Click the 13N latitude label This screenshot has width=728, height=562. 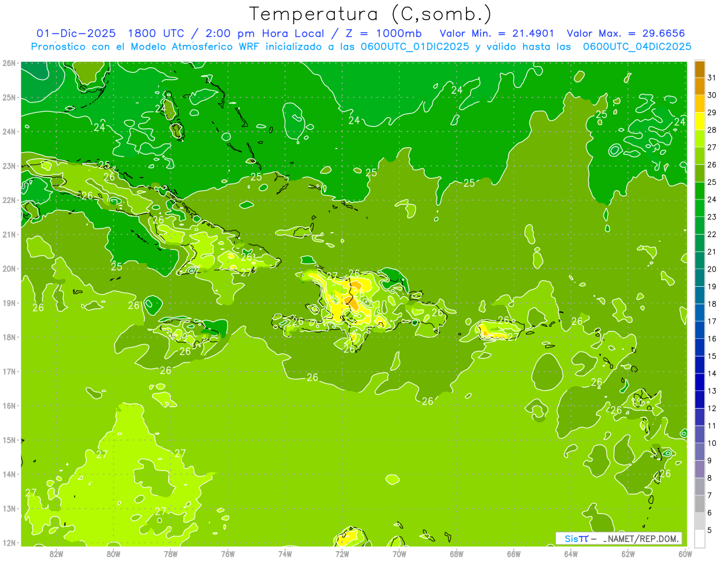pyautogui.click(x=9, y=509)
